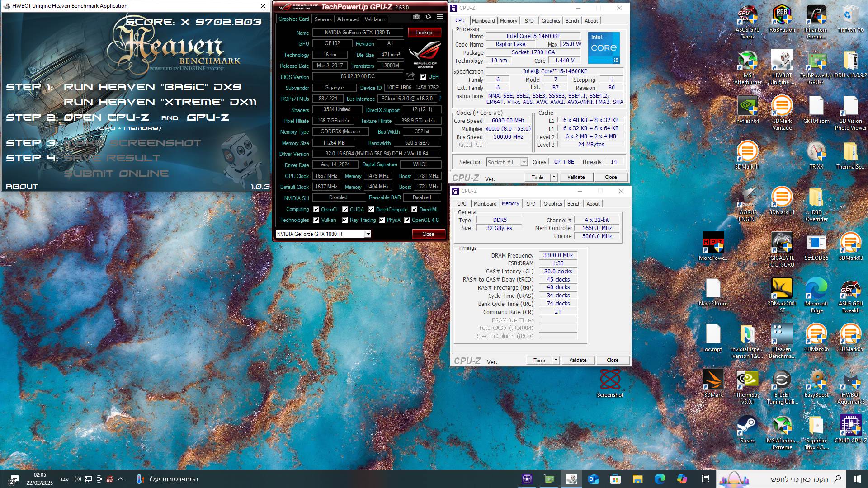Open 3DMark2001 SE desktop icon
Image resolution: width=868 pixels, height=488 pixels.
click(x=782, y=296)
